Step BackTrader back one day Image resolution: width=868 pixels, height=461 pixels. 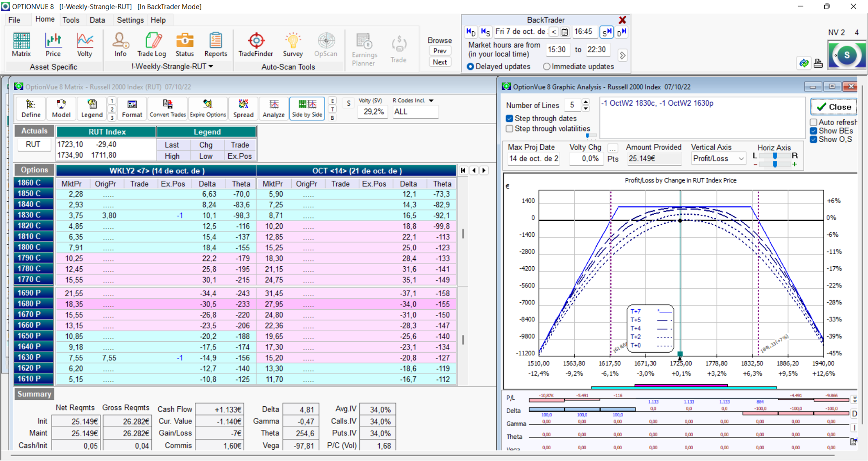[471, 32]
